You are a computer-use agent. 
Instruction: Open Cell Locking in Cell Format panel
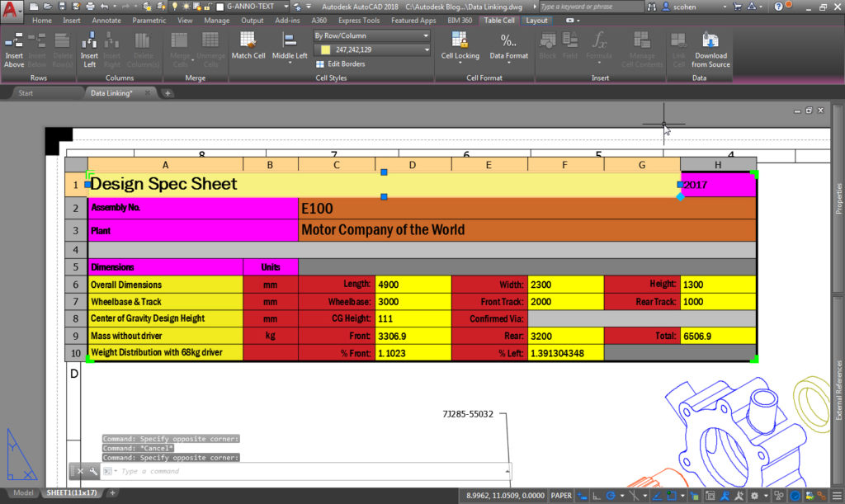click(x=460, y=47)
